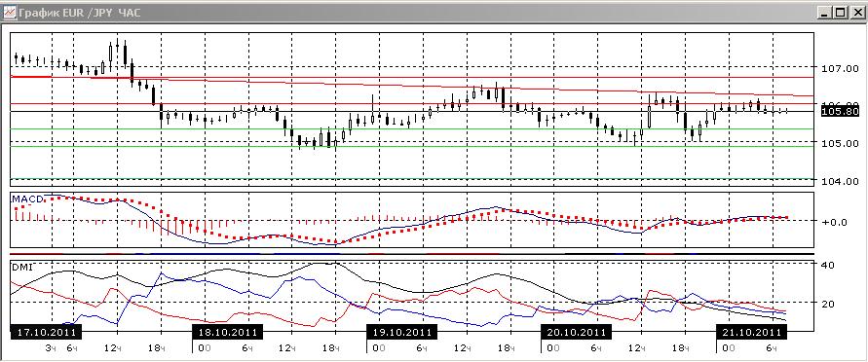
Task: Maximize the EUR/JPY chart window
Action: click(x=841, y=12)
